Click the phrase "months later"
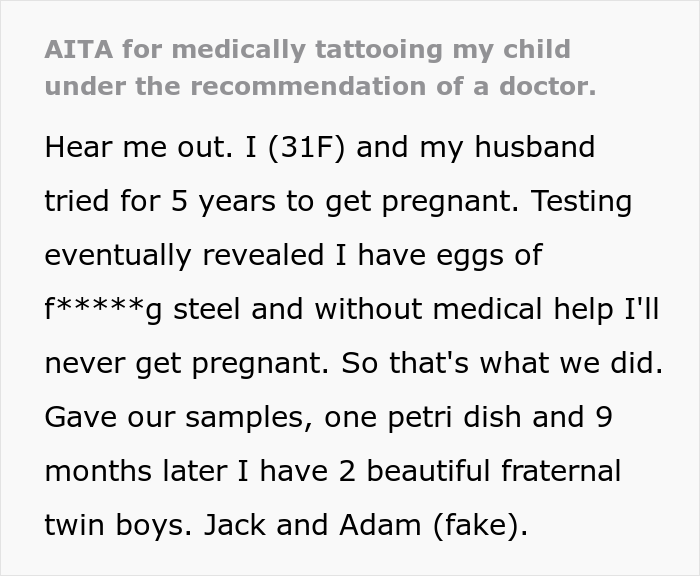This screenshot has height=576, width=700. [x=136, y=471]
